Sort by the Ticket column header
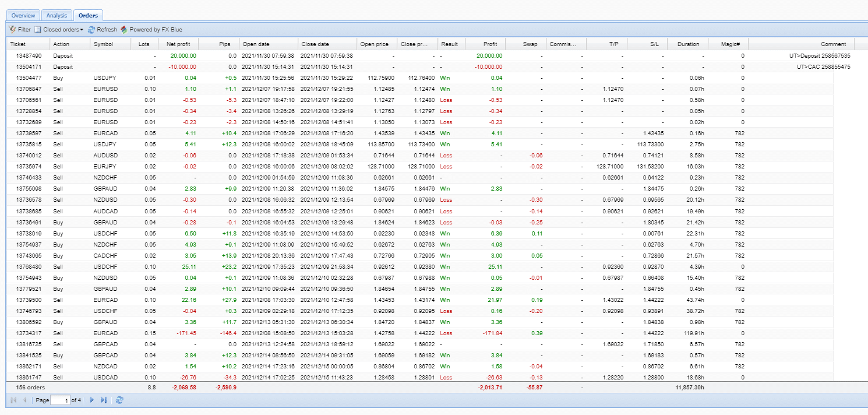The image size is (868, 415). point(28,44)
